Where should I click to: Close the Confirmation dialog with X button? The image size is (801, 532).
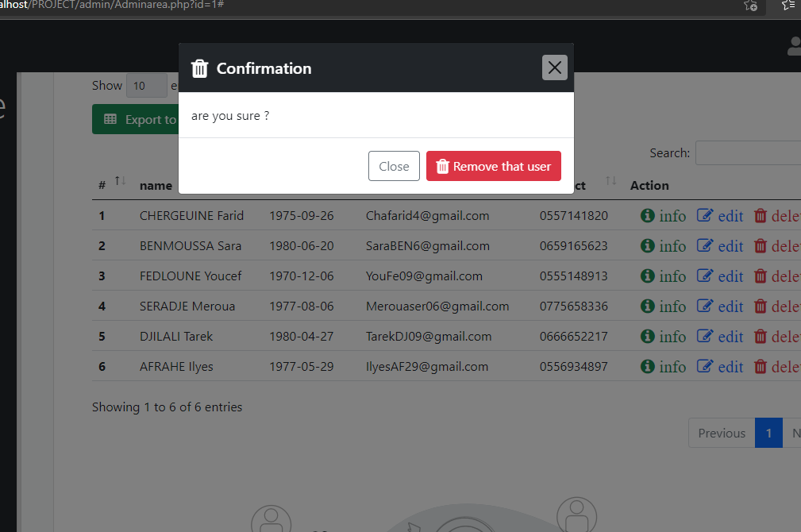tap(554, 67)
